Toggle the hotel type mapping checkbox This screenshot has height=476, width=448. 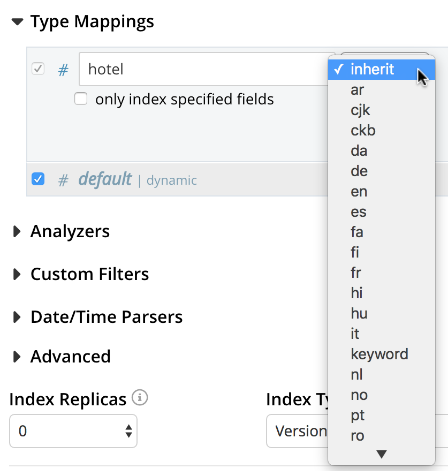tap(38, 69)
